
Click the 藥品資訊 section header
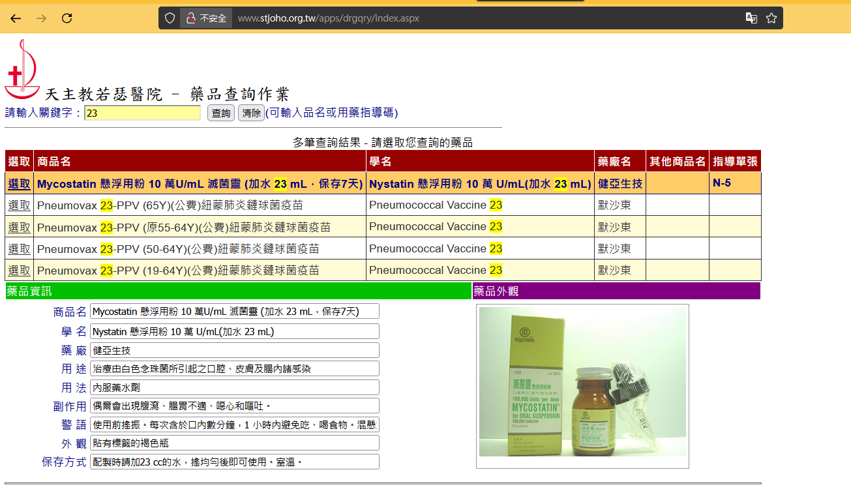[x=239, y=291]
